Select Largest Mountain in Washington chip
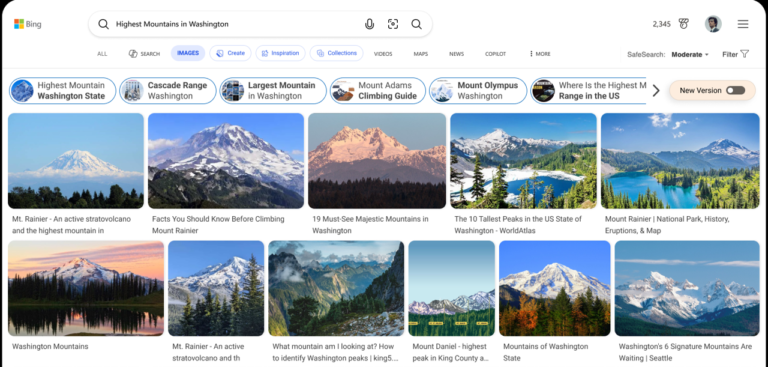Screen dimensions: 768x367 coord(273,91)
